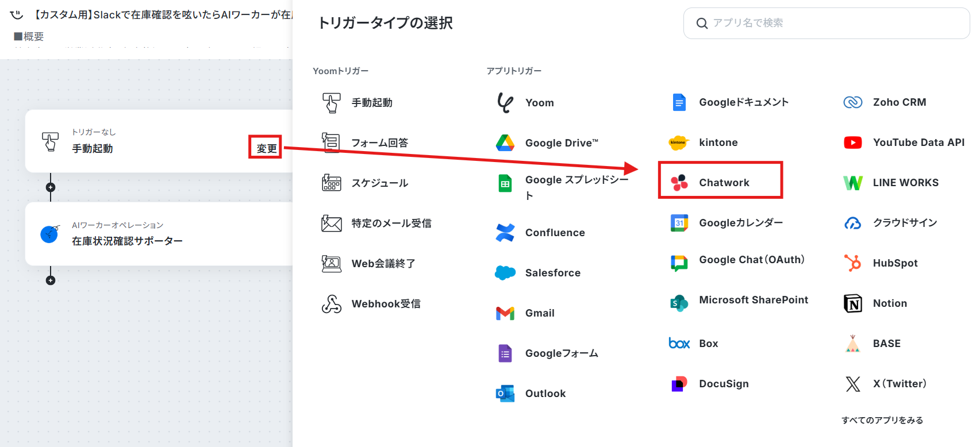
Task: Choose the Confluence icon
Action: click(505, 233)
